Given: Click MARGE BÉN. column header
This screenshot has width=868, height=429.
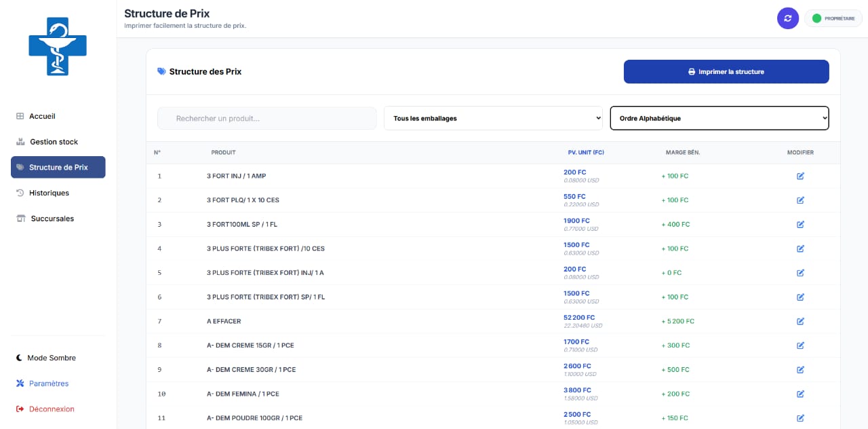Looking at the screenshot, I should point(683,153).
